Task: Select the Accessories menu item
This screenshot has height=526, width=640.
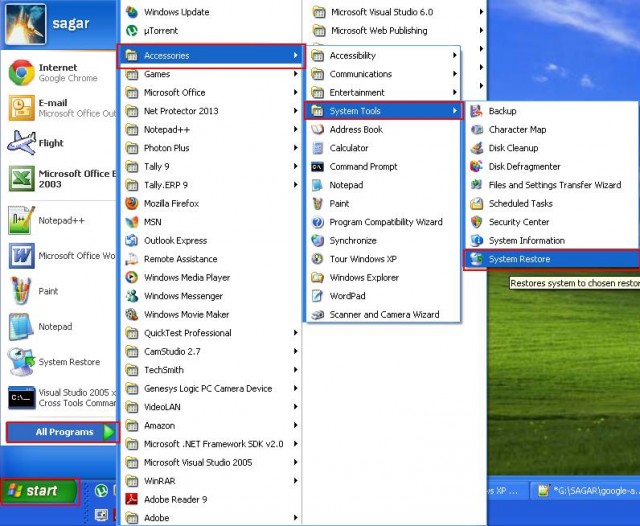Action: click(x=211, y=55)
